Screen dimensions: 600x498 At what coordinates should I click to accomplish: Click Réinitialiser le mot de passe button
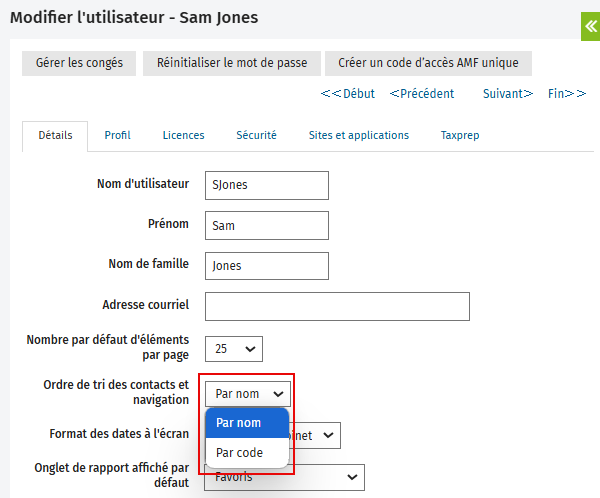(232, 63)
